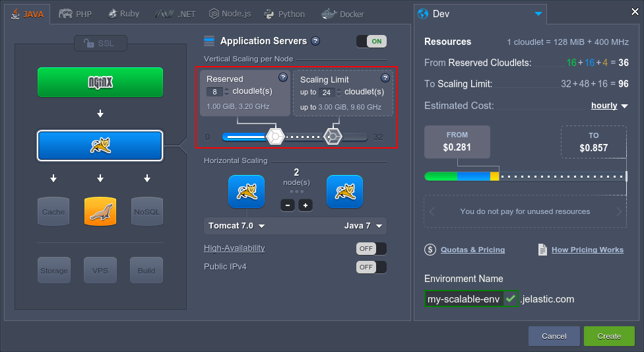The height and width of the screenshot is (352, 644).
Task: Click the reserved cloudlets slider handle
Action: (x=274, y=137)
